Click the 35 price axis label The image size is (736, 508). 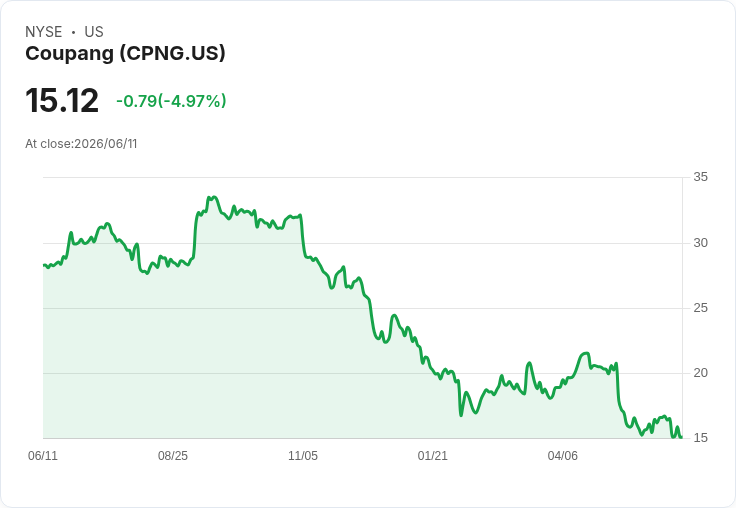[x=700, y=177]
